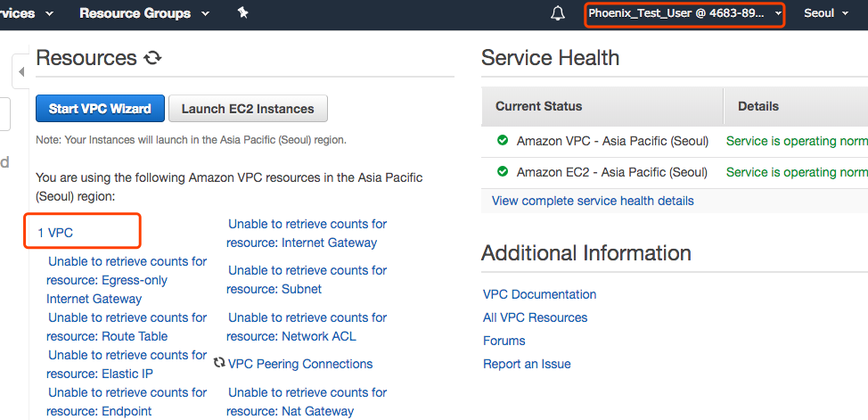
Task: Open the 1 VPC link
Action: 55,232
